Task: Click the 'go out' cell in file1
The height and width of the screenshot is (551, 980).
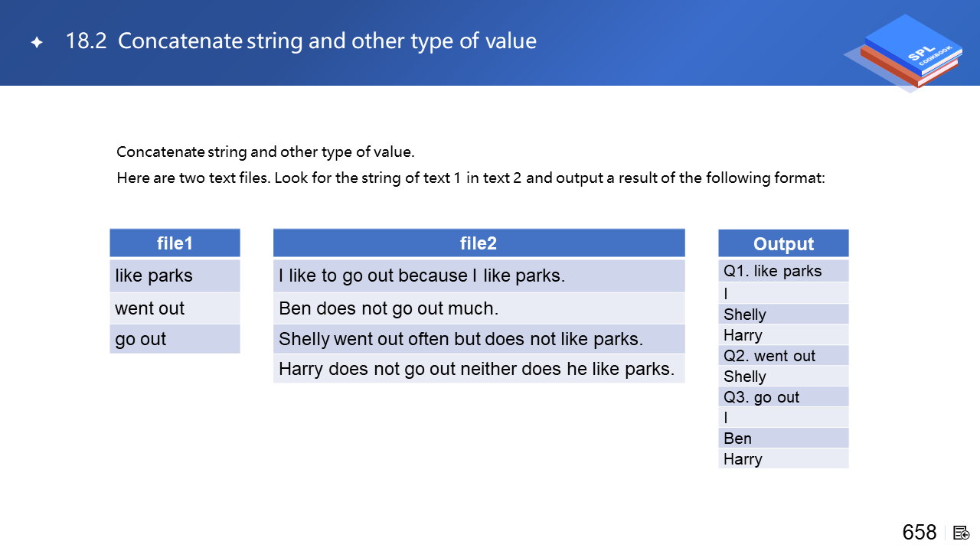Action: click(175, 339)
